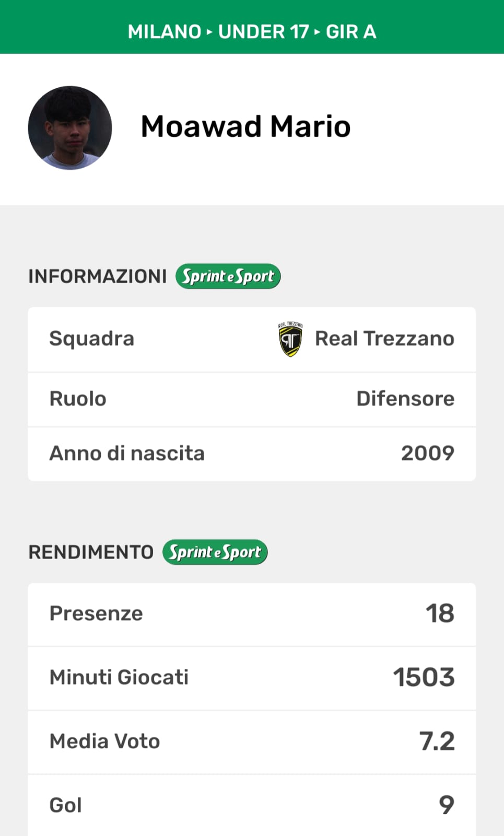
Task: Tap the Presenze stat value 18
Action: [x=440, y=613]
